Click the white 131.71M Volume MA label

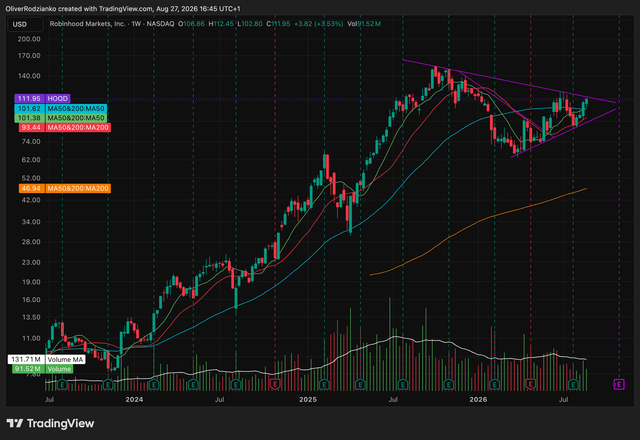[x=47, y=360]
